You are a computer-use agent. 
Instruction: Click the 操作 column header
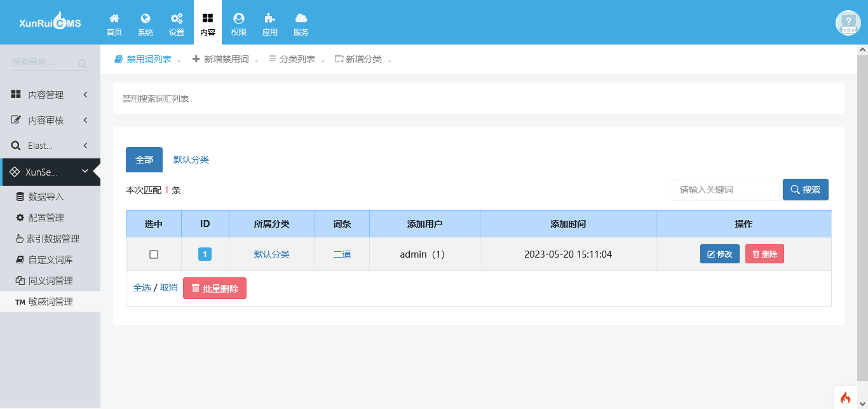click(743, 224)
